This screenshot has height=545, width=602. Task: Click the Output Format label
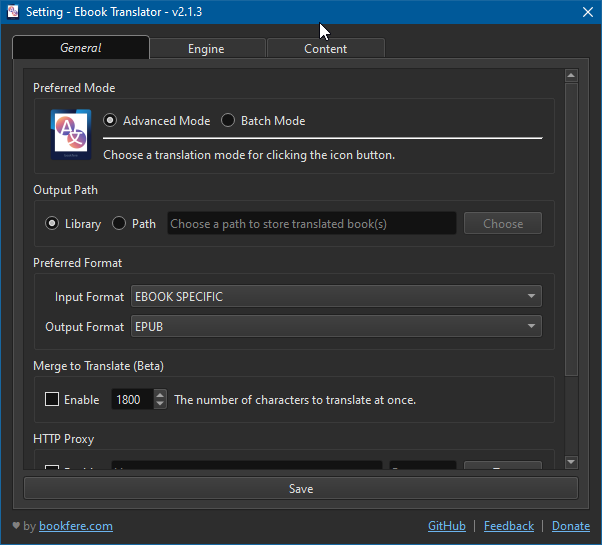(x=85, y=327)
